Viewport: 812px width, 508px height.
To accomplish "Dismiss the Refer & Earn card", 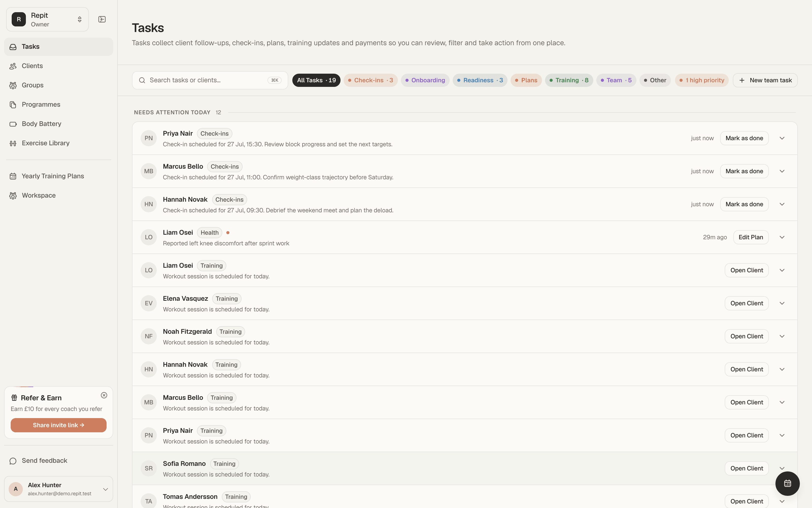I will pyautogui.click(x=104, y=395).
